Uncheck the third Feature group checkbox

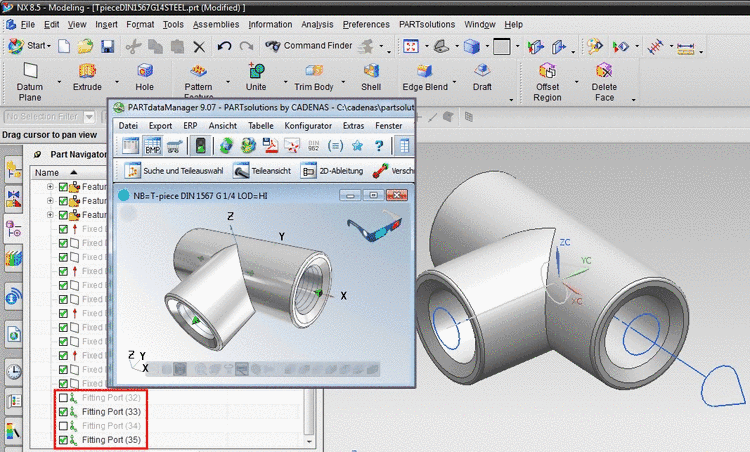[x=63, y=215]
